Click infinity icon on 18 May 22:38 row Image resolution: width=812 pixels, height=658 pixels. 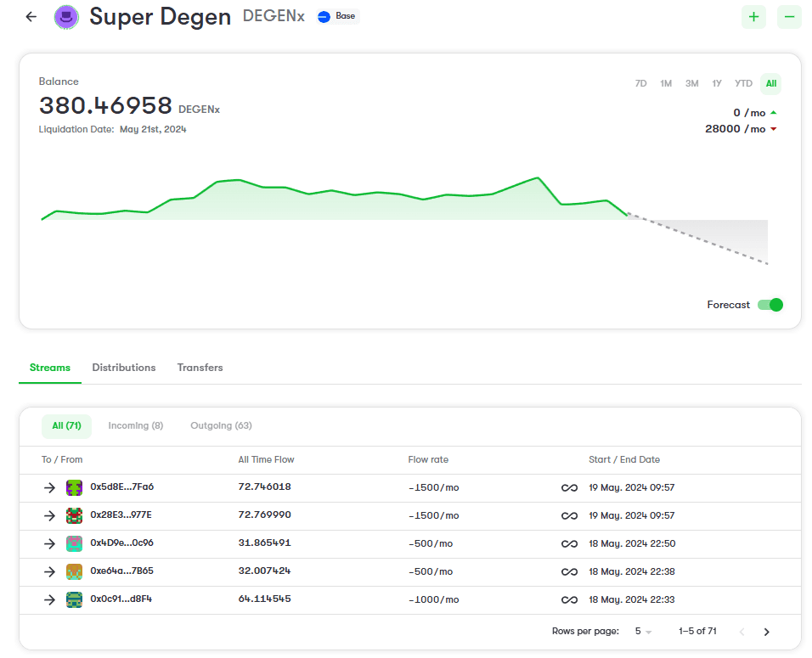(569, 571)
